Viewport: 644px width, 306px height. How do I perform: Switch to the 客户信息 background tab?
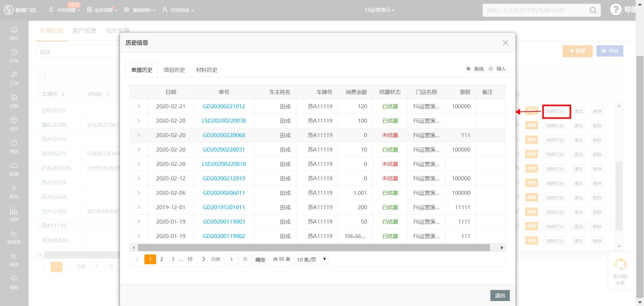pyautogui.click(x=85, y=31)
